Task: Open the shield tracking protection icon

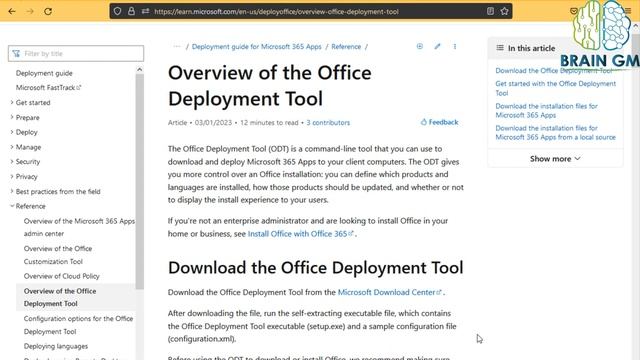Action: [x=118, y=11]
